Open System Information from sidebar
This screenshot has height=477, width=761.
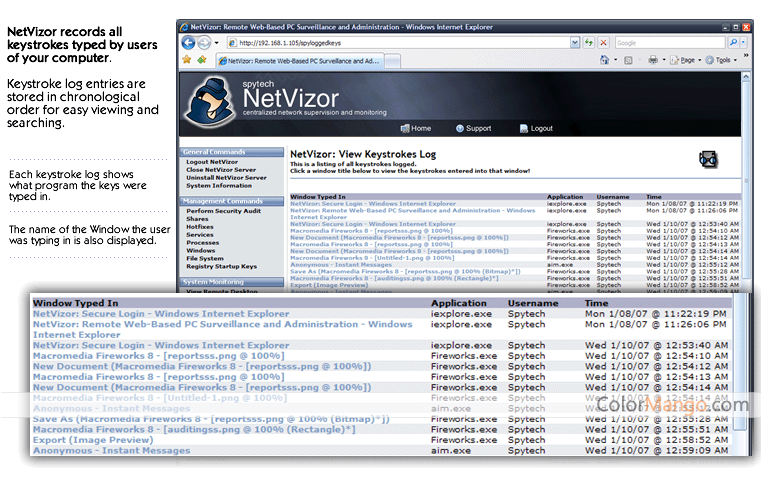[219, 185]
